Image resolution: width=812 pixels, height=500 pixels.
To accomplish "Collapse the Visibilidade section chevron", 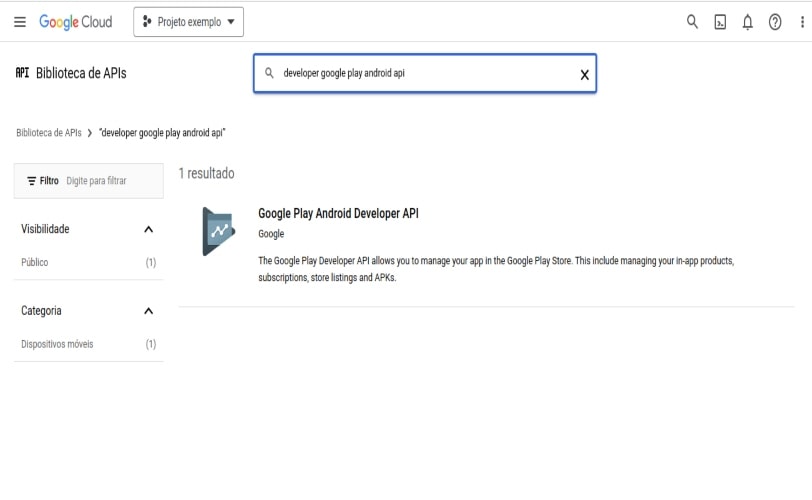I will [x=149, y=229].
